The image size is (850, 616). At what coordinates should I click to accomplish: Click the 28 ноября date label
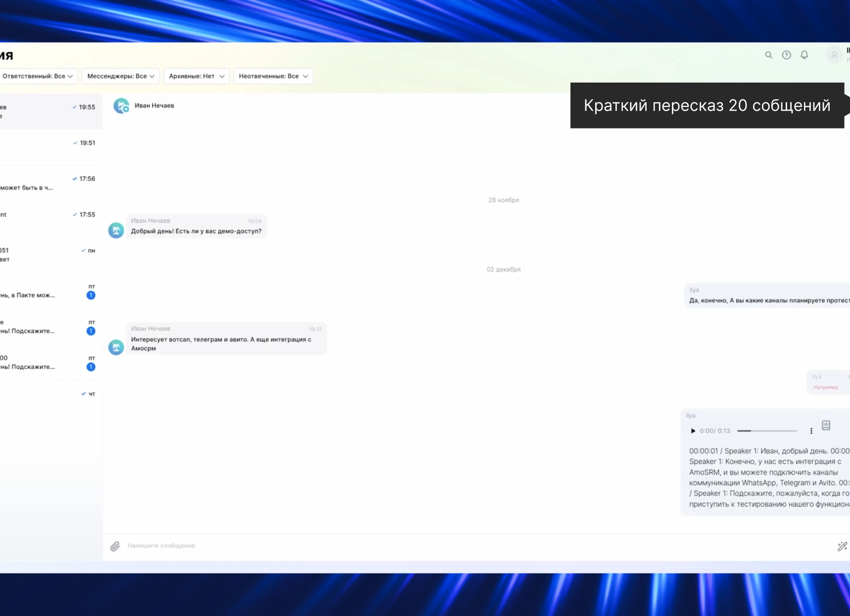(504, 200)
